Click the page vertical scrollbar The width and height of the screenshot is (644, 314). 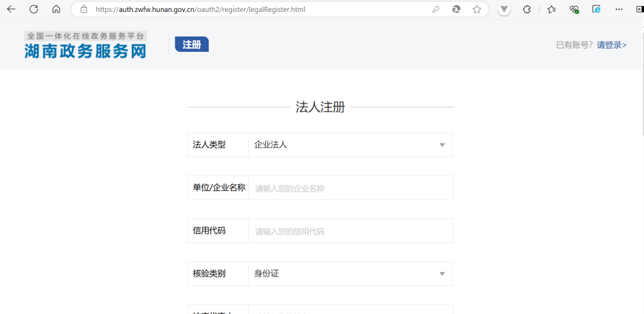pyautogui.click(x=642, y=89)
